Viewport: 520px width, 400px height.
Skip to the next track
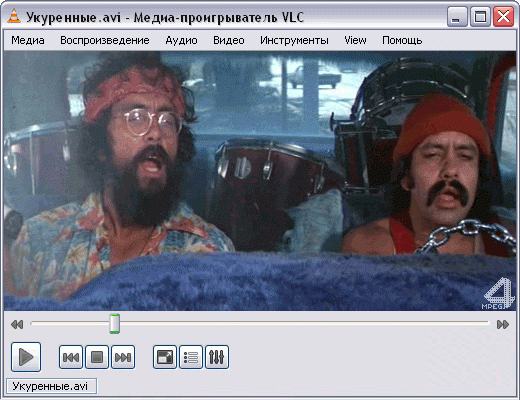[x=123, y=357]
